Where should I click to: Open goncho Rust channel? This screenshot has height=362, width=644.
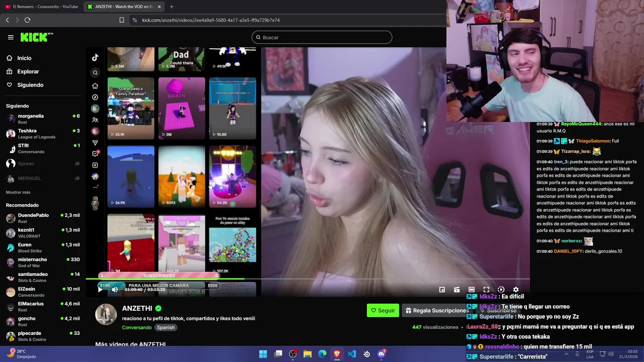pos(43,321)
